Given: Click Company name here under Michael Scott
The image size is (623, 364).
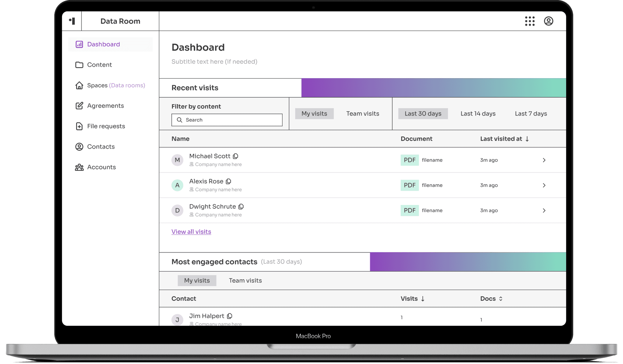Looking at the screenshot, I should (218, 165).
